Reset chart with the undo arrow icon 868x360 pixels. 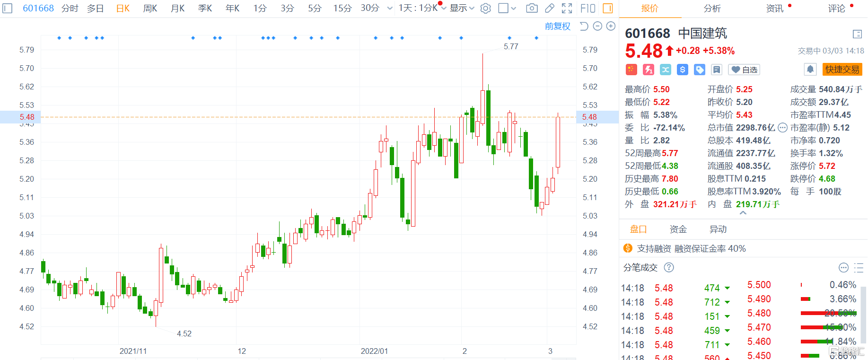tap(584, 26)
